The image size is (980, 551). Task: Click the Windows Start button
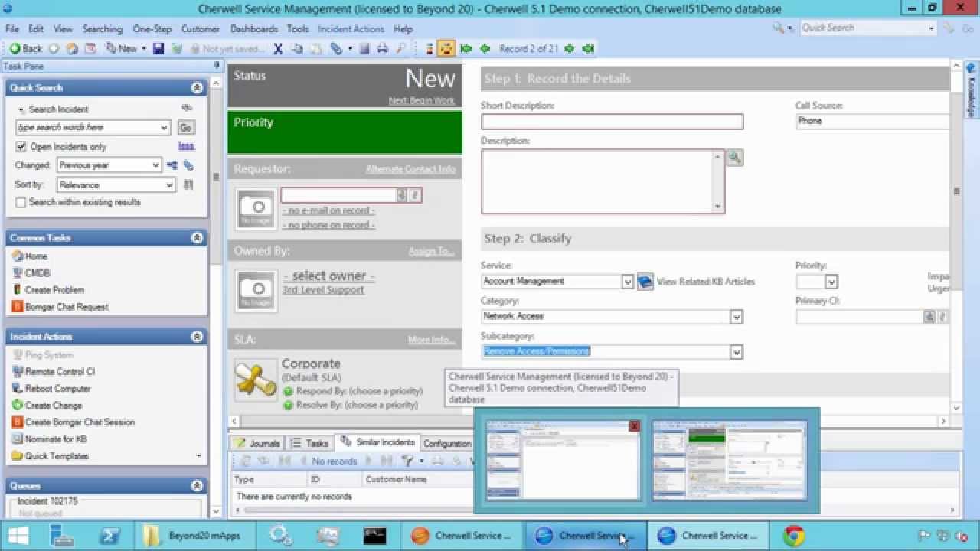(x=19, y=536)
